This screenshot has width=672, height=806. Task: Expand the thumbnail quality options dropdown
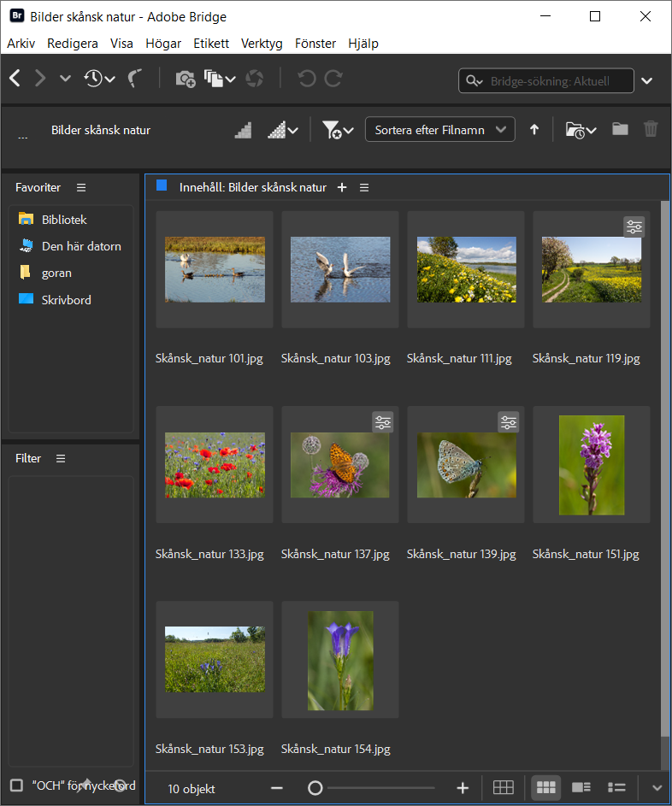click(283, 130)
